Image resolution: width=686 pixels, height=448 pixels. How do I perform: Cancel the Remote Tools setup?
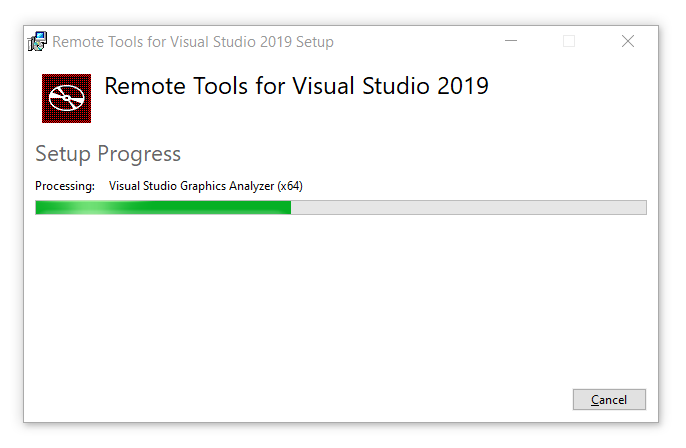(609, 399)
